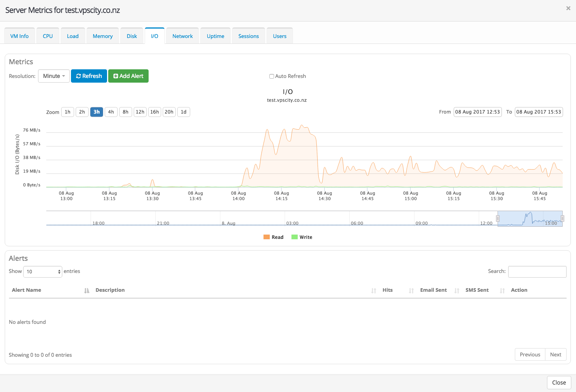Open the Resolution Minute dropdown

pyautogui.click(x=54, y=76)
